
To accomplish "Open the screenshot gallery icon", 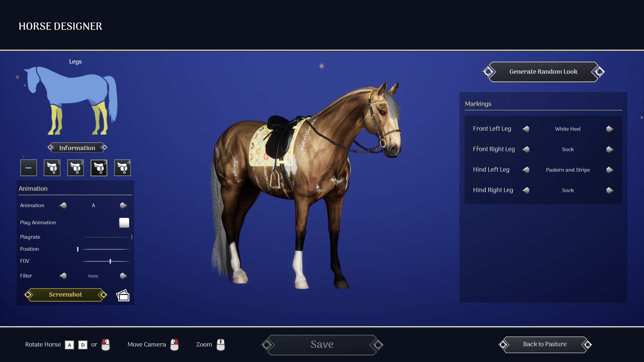I will point(123,295).
